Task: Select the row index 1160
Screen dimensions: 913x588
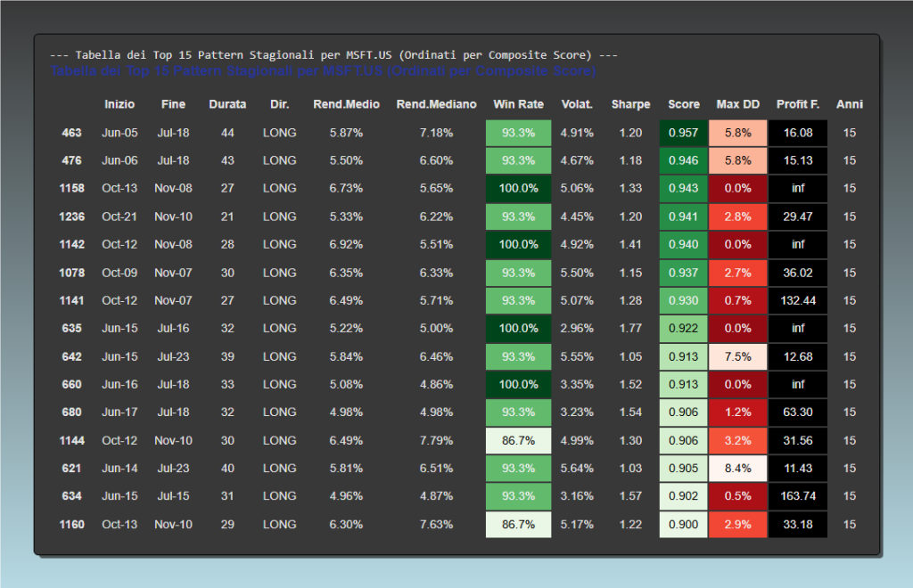Action: pos(71,524)
